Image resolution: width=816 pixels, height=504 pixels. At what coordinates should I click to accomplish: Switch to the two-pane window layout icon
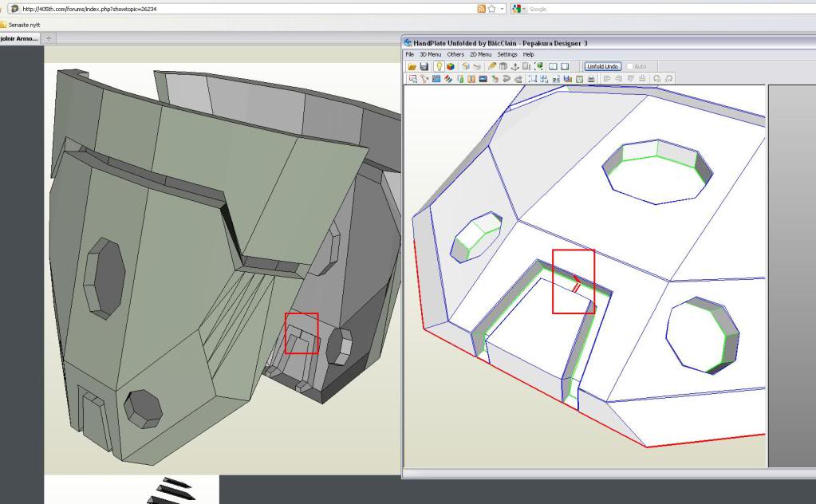tap(553, 66)
